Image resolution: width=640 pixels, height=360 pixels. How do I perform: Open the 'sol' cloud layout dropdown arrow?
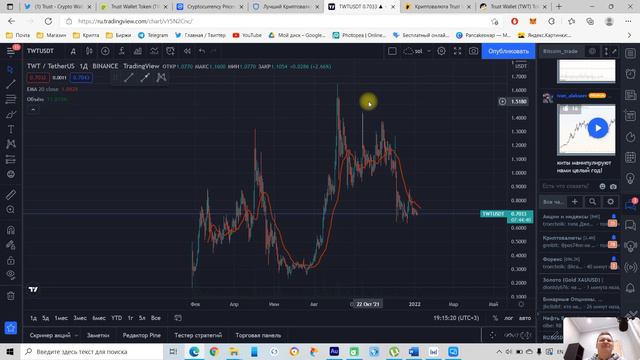[429, 51]
